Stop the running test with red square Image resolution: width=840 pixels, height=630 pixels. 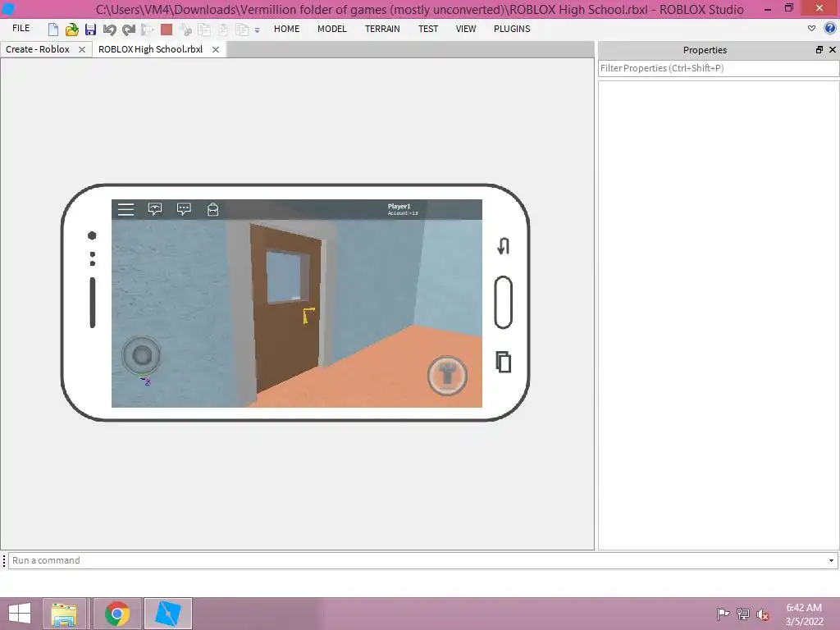click(x=167, y=30)
